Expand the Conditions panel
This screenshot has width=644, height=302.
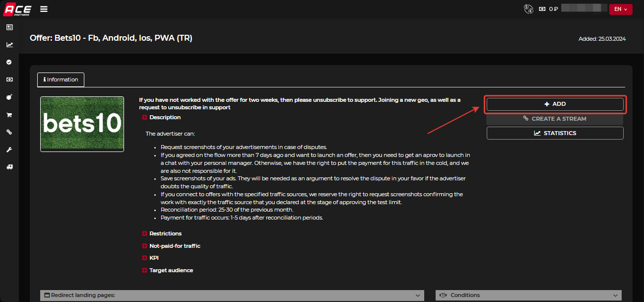point(528,296)
